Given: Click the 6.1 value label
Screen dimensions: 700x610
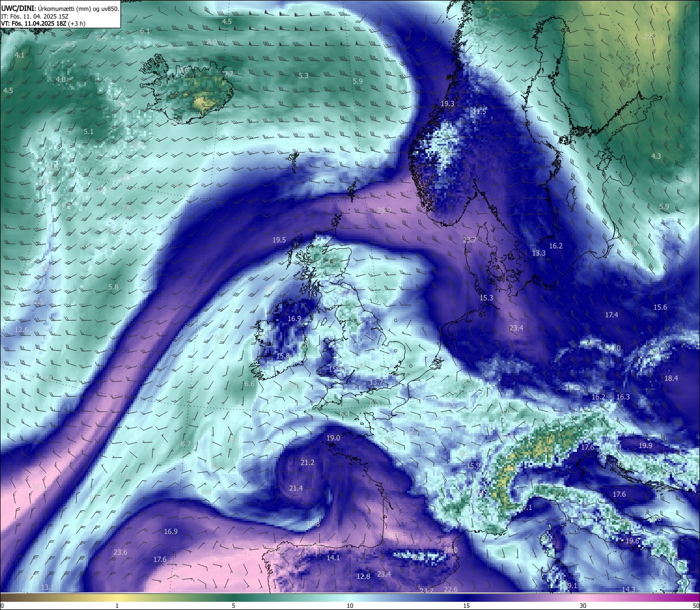Looking at the screenshot, I should pyautogui.click(x=145, y=31).
